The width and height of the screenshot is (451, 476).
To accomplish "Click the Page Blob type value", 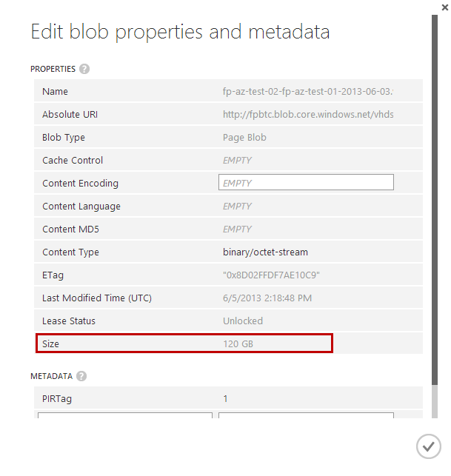I will tap(244, 138).
